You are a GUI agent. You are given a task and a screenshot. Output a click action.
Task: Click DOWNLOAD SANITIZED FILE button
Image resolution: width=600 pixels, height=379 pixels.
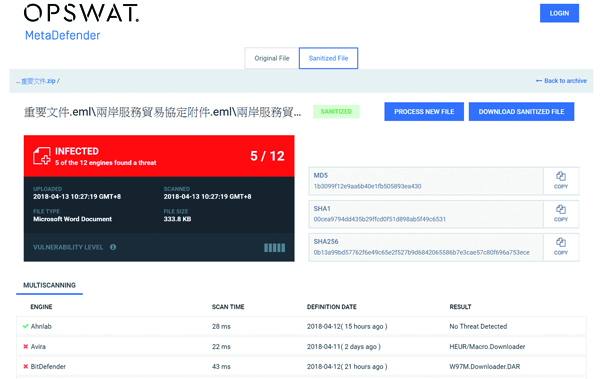coord(521,111)
